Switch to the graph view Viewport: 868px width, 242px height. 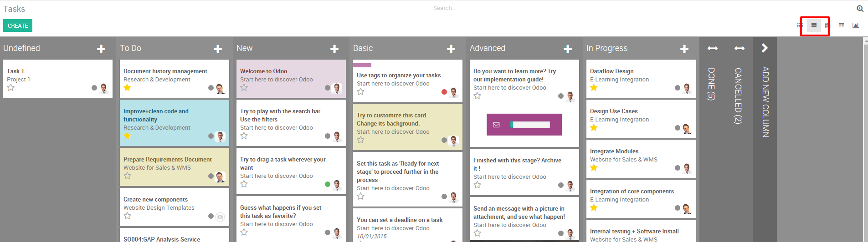click(856, 25)
